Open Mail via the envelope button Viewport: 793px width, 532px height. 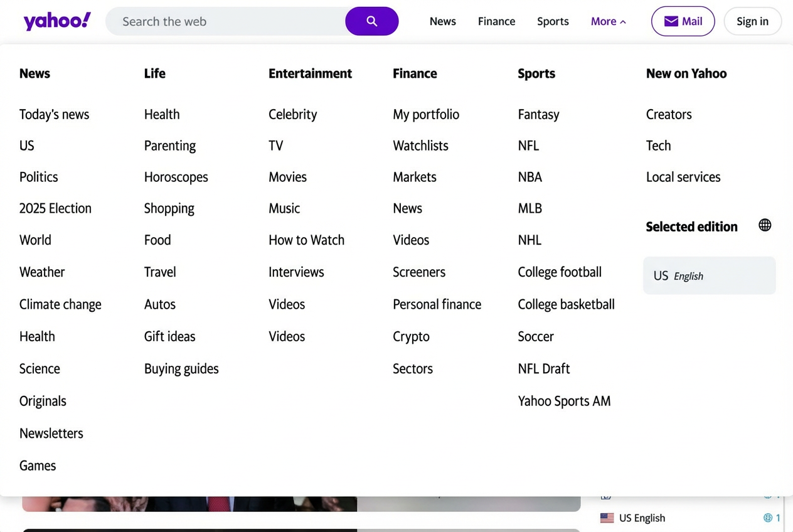(x=683, y=21)
